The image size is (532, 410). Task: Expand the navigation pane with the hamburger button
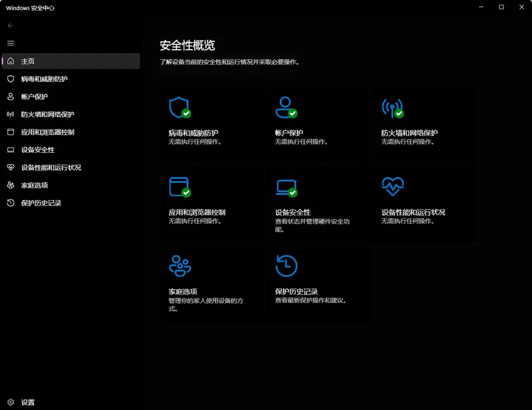[x=11, y=43]
